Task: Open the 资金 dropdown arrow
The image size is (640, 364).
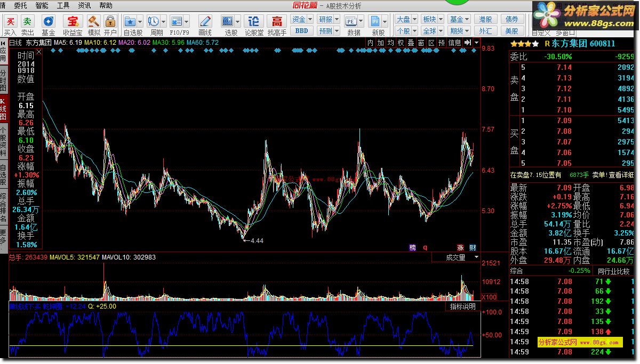Action: coord(310,19)
